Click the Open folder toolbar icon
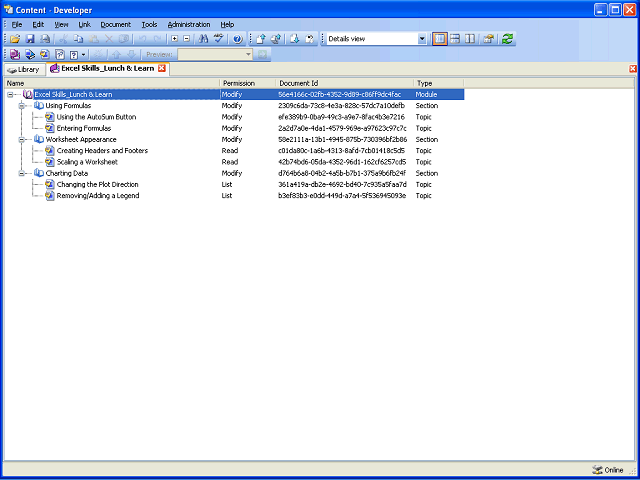The height and width of the screenshot is (480, 640). (x=15, y=39)
